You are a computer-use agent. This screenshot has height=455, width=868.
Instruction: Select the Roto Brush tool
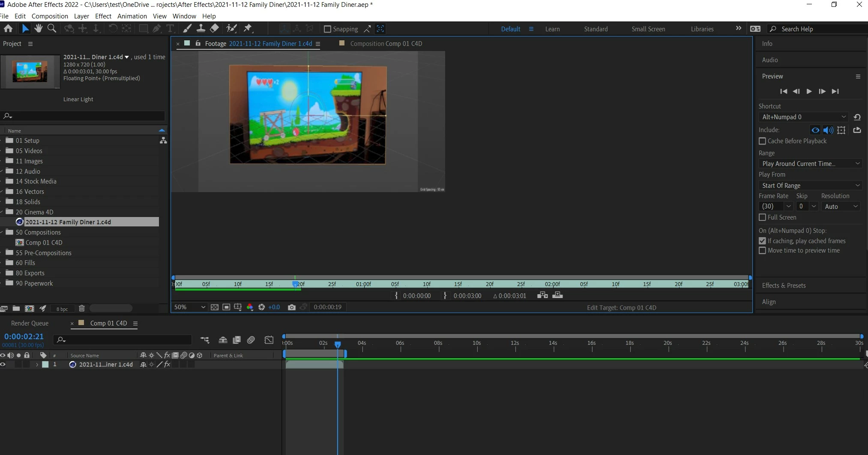click(x=232, y=28)
